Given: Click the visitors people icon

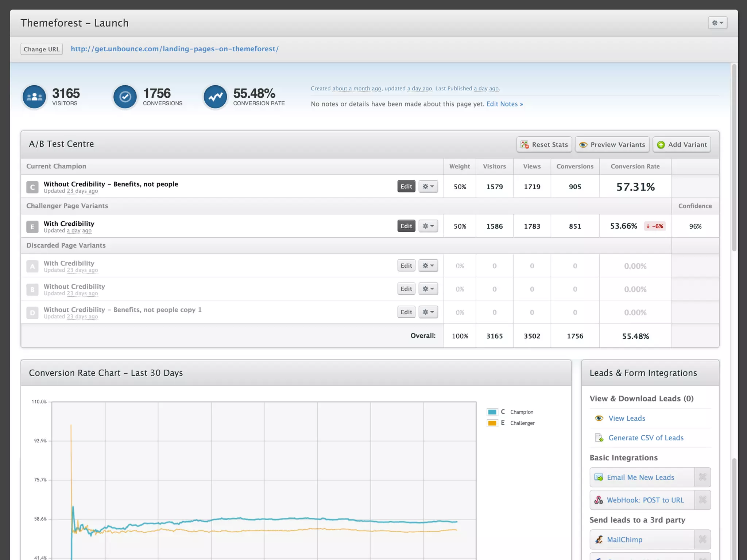Looking at the screenshot, I should [x=34, y=97].
